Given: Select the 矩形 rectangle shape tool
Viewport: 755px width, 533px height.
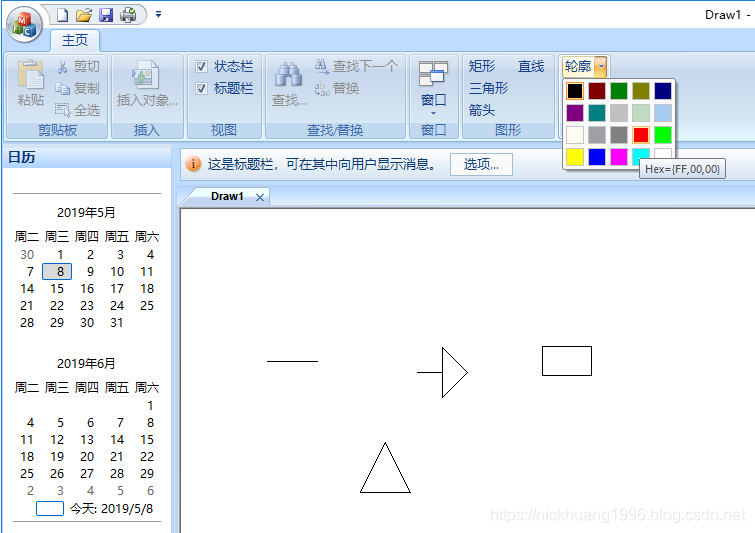Looking at the screenshot, I should click(482, 66).
